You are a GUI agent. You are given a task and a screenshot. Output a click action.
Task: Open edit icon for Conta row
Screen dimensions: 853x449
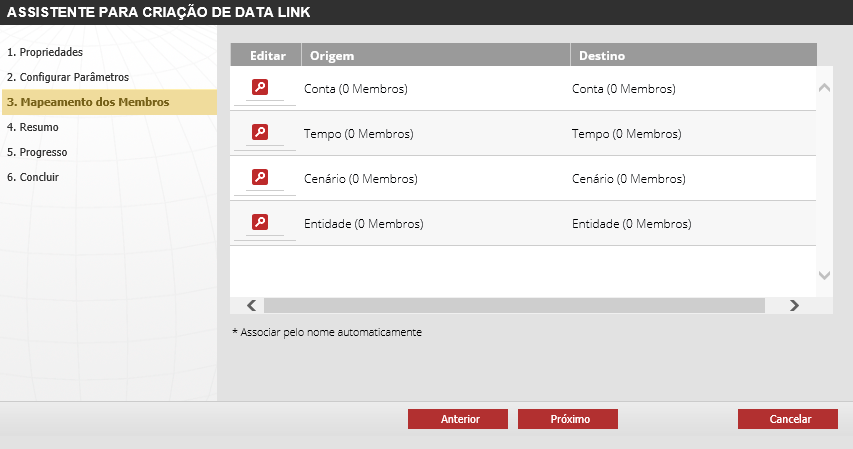click(260, 87)
